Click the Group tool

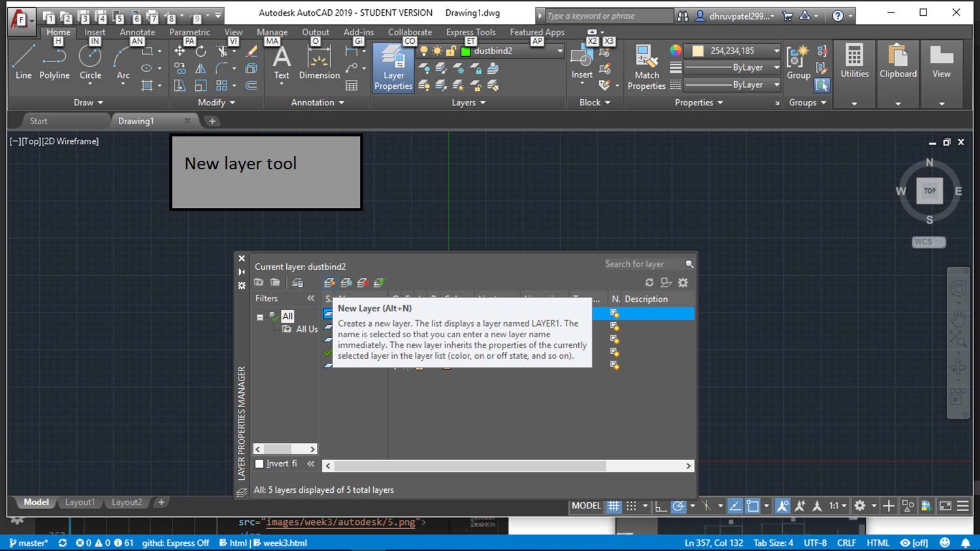point(798,63)
